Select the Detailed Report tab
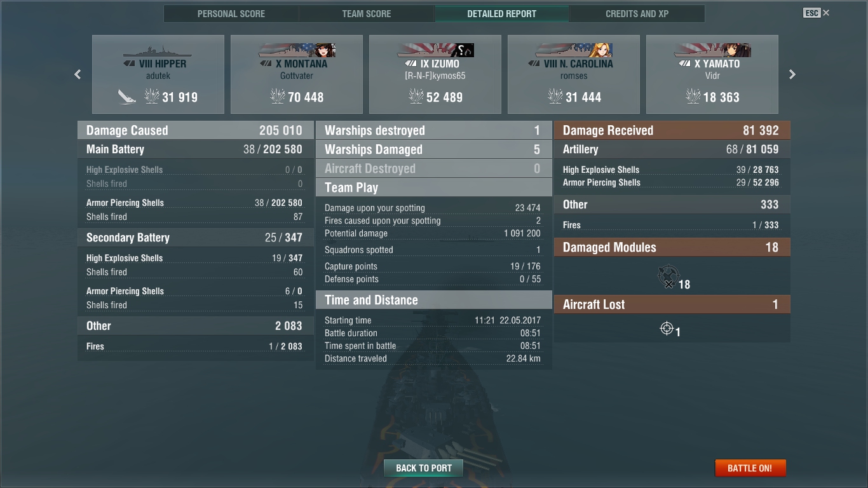The width and height of the screenshot is (868, 488). click(502, 13)
